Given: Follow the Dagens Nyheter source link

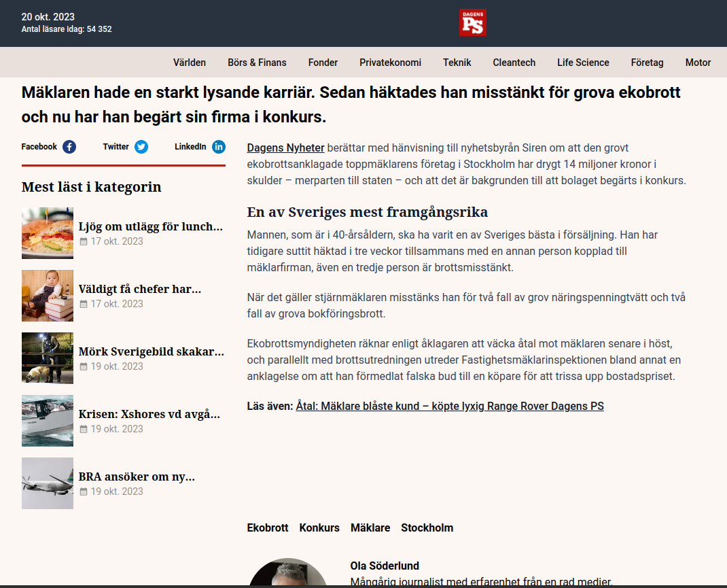Looking at the screenshot, I should 285,148.
